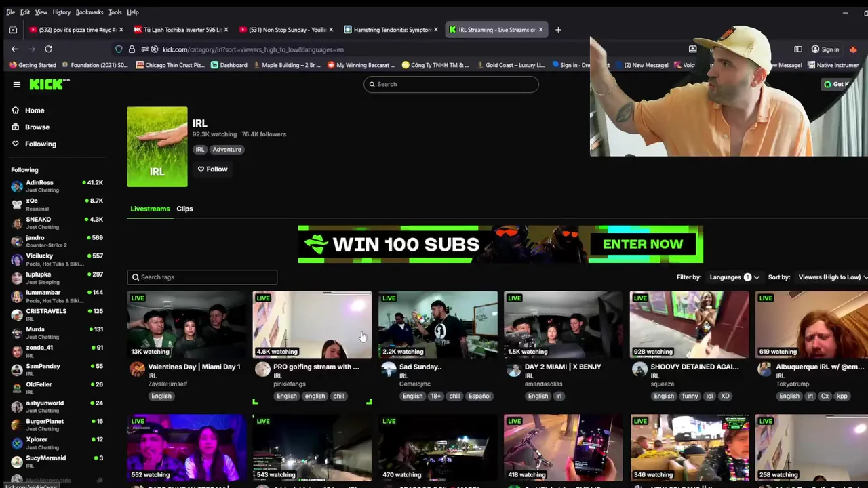
Task: Open SHOOVY DETAINED stream thumbnail
Action: (689, 325)
